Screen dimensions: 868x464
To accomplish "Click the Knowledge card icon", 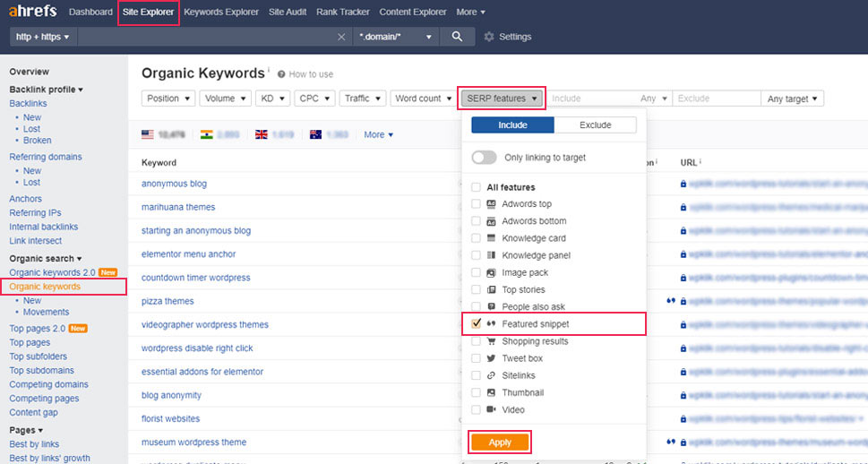I will tap(491, 238).
